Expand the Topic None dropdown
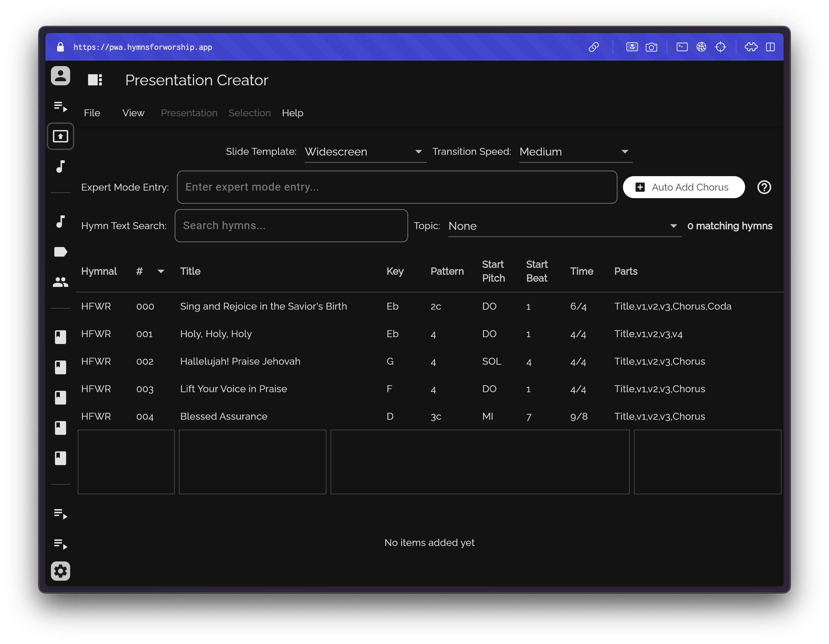Viewport: 829px width, 644px height. coord(565,226)
